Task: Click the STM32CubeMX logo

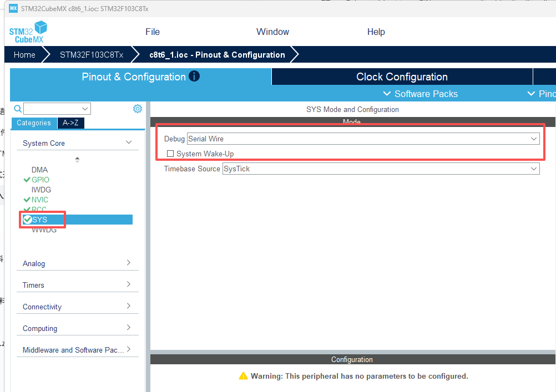Action: click(x=28, y=32)
